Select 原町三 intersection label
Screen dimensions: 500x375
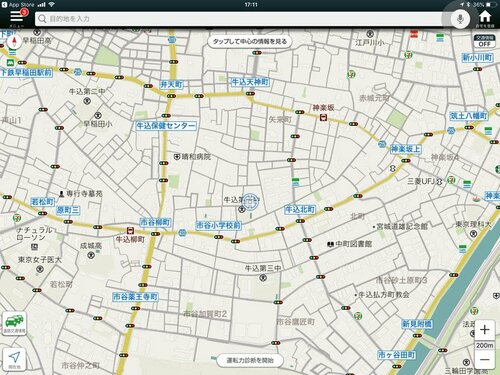point(68,210)
